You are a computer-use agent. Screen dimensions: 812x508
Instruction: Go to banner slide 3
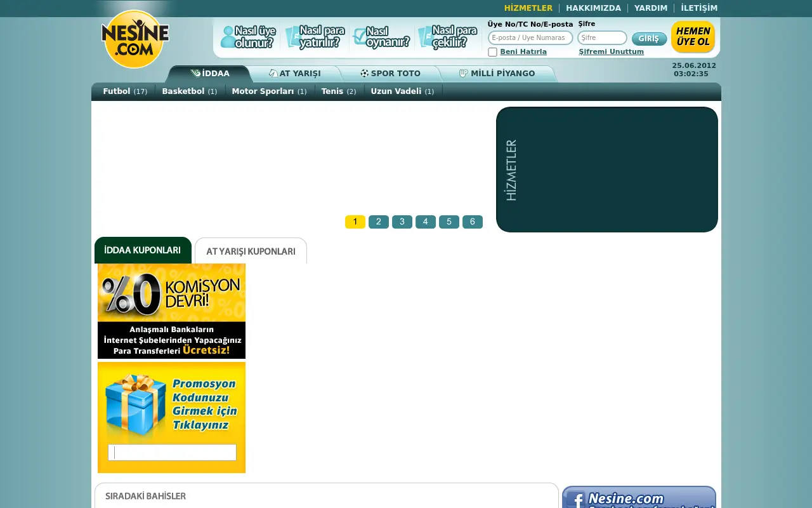point(402,222)
